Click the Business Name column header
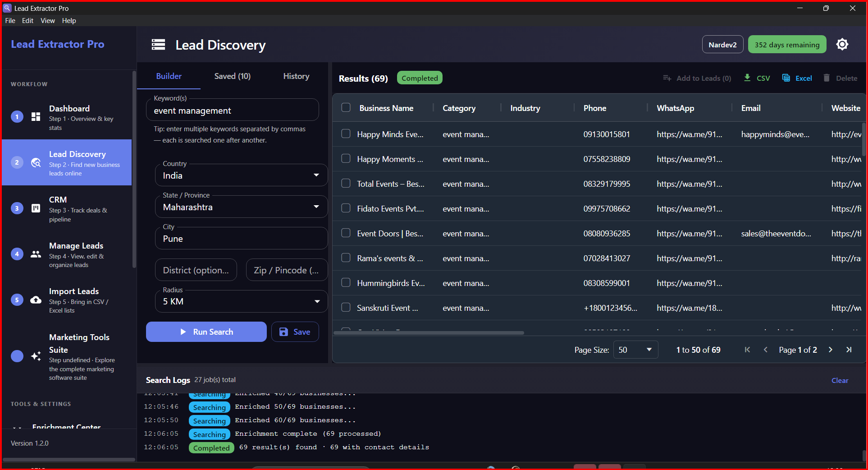The height and width of the screenshot is (470, 868). 386,108
